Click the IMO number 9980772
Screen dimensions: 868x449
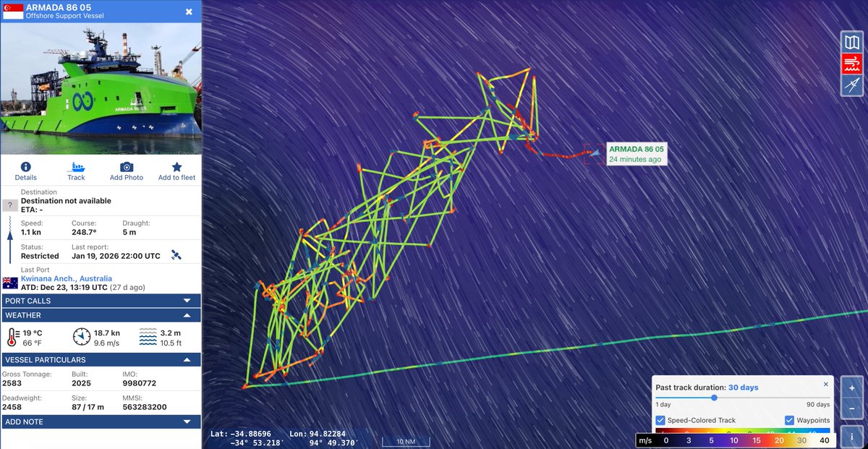[139, 383]
